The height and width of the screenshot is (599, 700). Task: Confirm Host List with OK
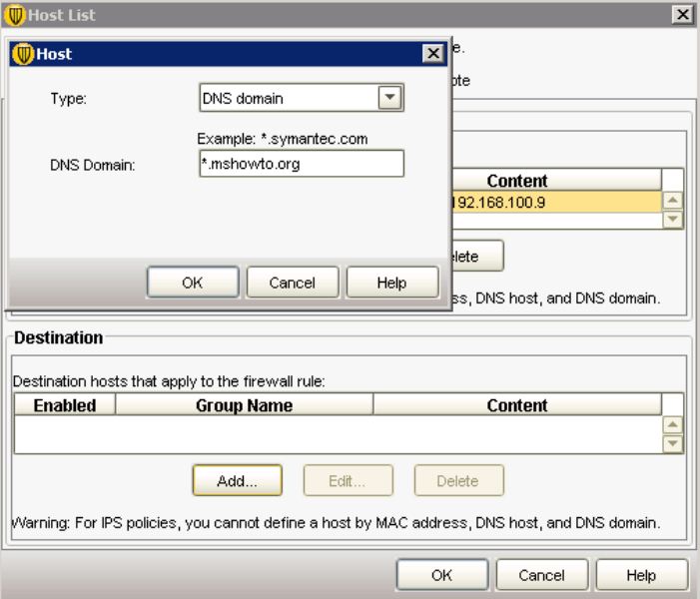point(442,575)
